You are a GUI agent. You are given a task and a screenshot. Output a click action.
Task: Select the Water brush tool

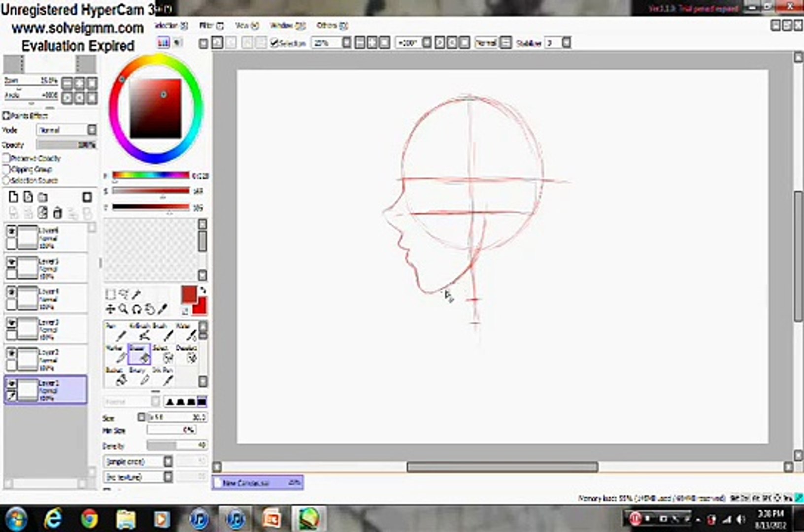(186, 332)
